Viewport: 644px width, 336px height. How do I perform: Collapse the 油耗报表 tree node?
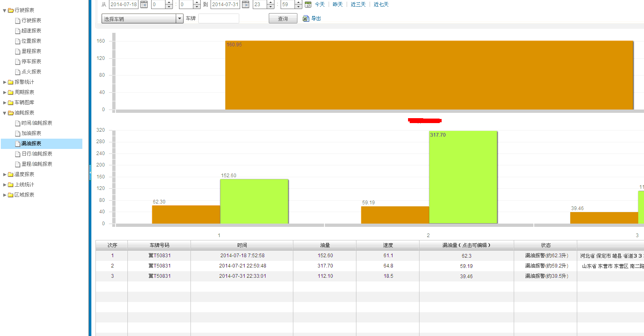tap(5, 113)
